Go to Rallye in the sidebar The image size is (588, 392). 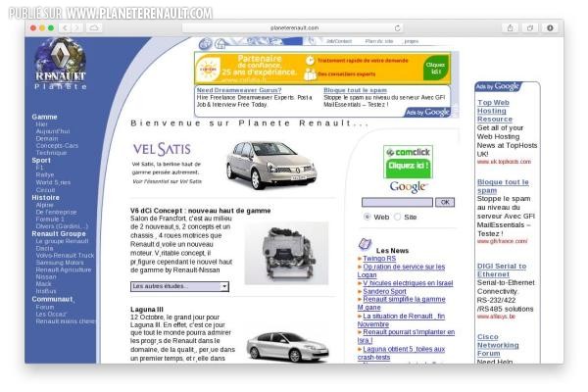click(45, 175)
